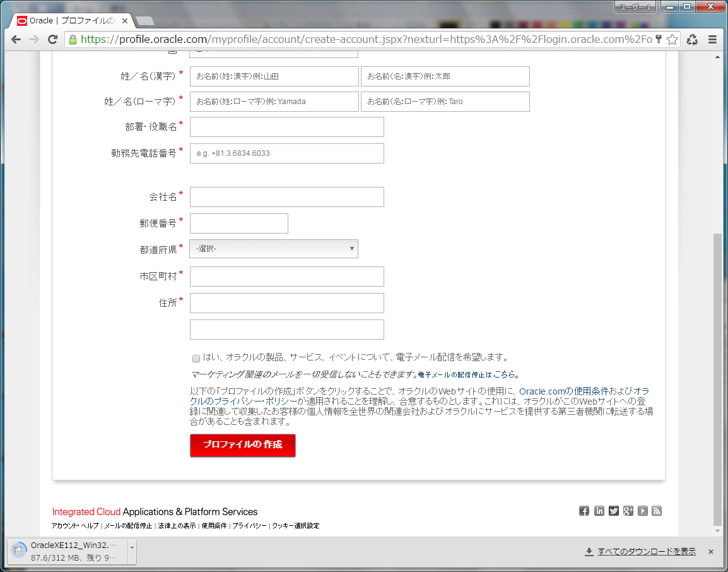
Task: Click the 部署・役職名 input field
Action: click(287, 127)
